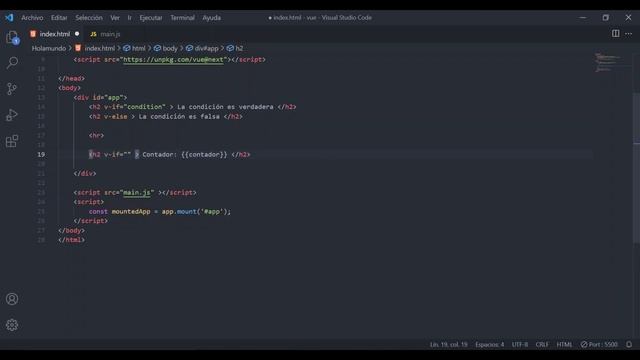The width and height of the screenshot is (640, 360).
Task: Open the Ir menu
Action: (x=129, y=18)
